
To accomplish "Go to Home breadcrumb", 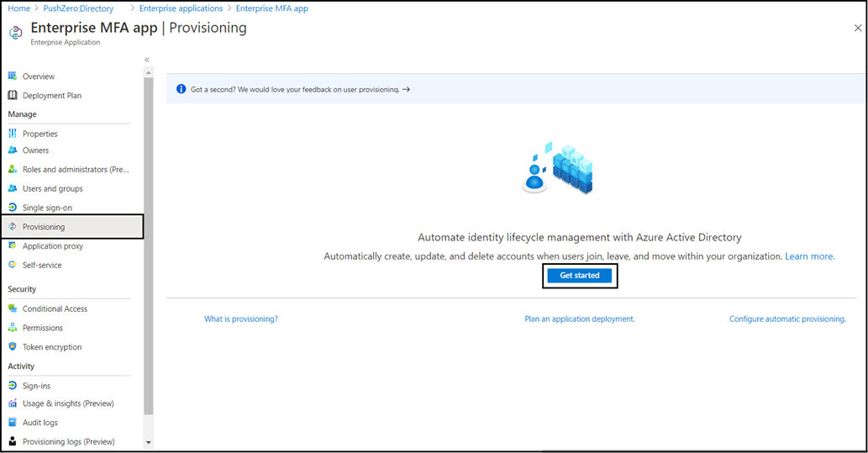I will coord(18,8).
